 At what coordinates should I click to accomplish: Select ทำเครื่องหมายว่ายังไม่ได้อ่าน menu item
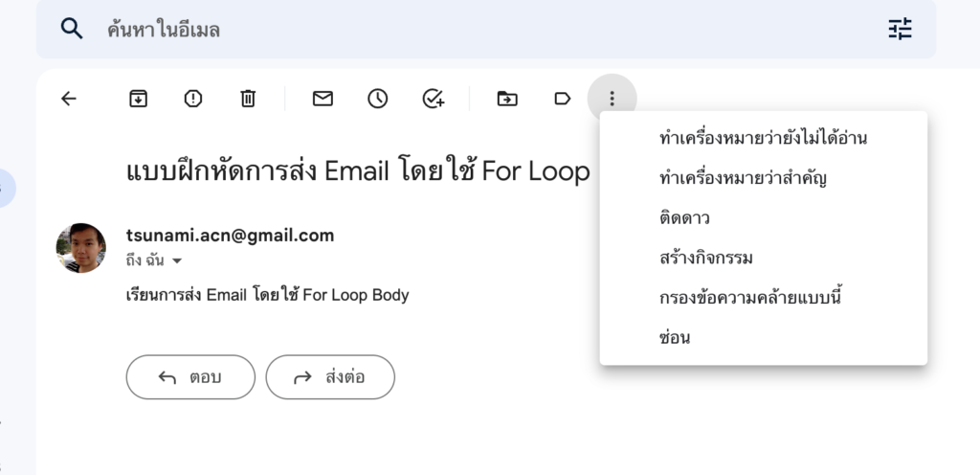coord(763,138)
